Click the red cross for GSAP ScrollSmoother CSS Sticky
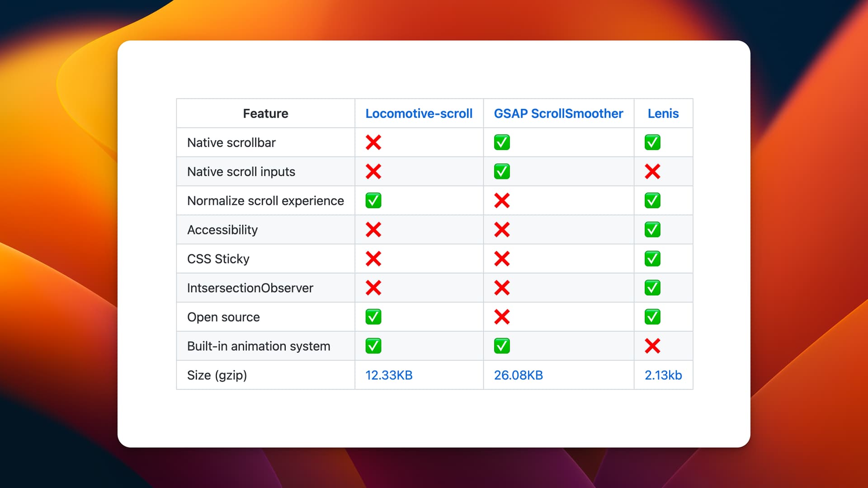This screenshot has height=488, width=868. pyautogui.click(x=502, y=258)
